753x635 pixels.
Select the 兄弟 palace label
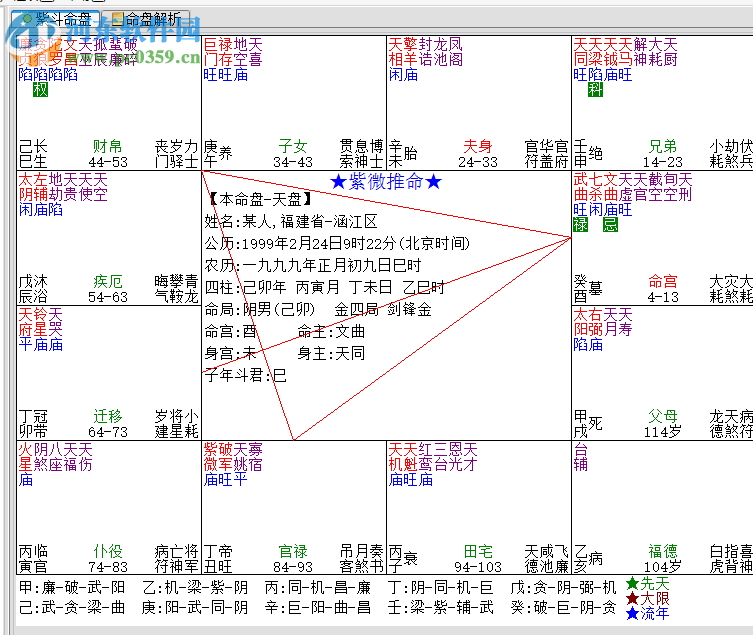[662, 146]
